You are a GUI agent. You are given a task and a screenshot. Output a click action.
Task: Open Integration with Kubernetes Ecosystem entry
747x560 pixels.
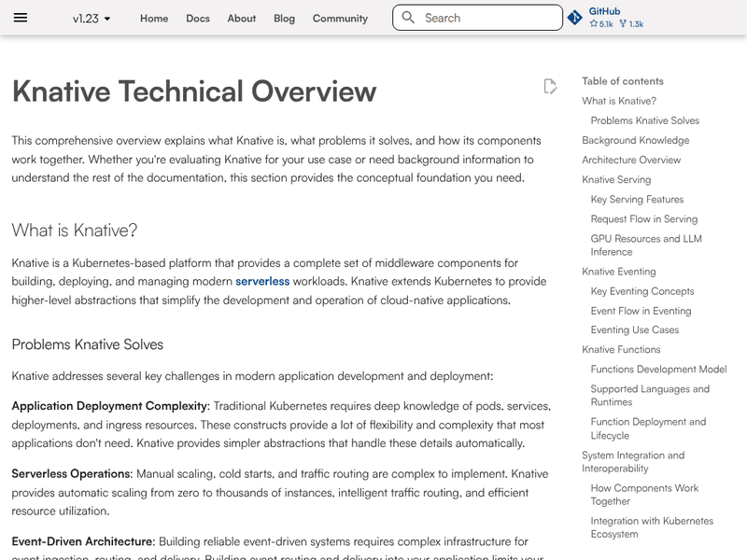click(x=652, y=527)
